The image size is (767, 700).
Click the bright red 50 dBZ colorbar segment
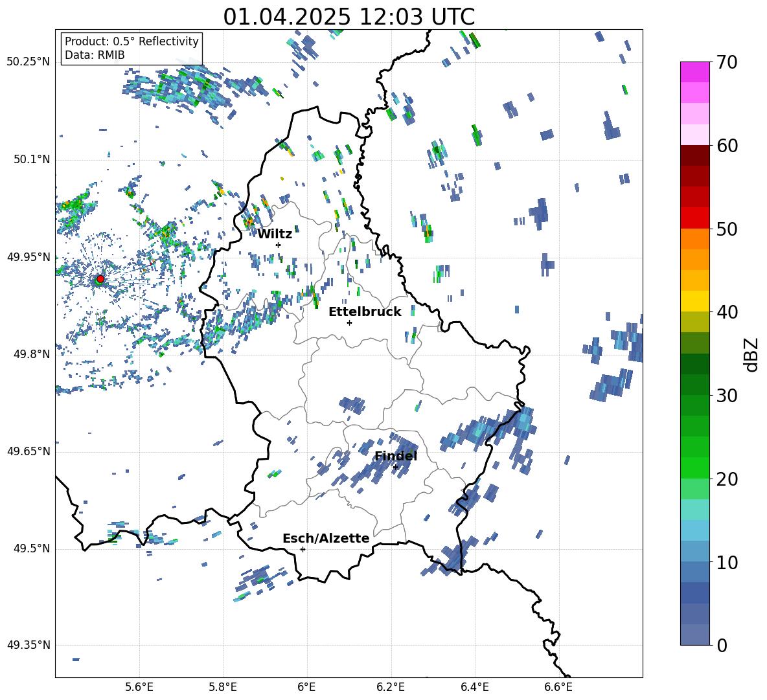pyautogui.click(x=695, y=218)
